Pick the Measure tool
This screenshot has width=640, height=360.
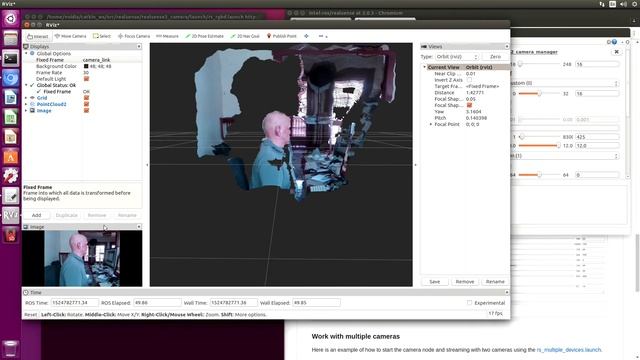coord(167,36)
